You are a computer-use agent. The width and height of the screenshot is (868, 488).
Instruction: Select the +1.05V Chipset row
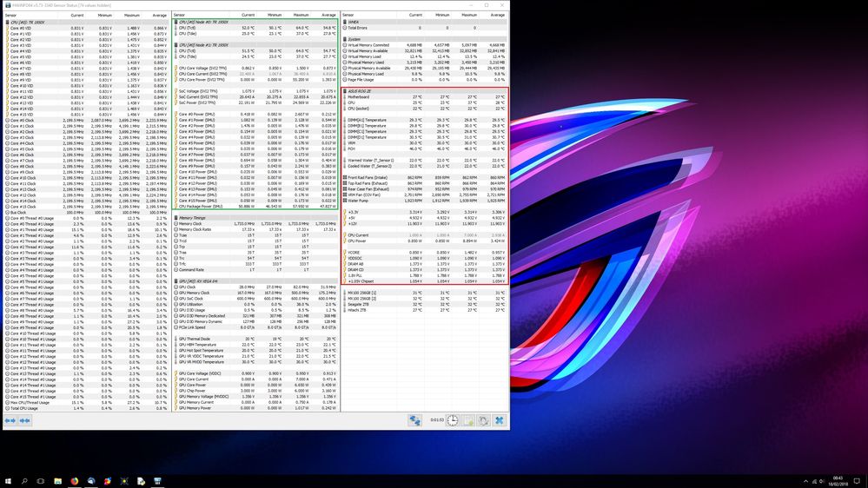point(425,281)
